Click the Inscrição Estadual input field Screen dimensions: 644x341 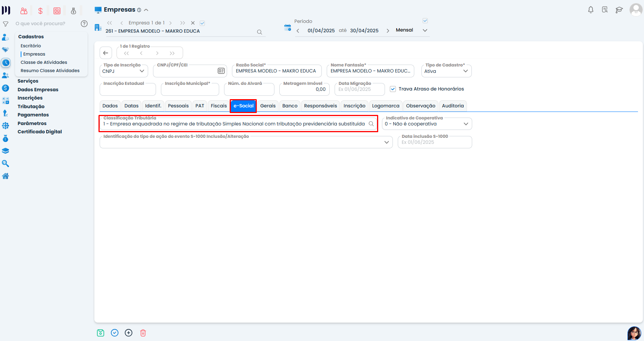127,89
